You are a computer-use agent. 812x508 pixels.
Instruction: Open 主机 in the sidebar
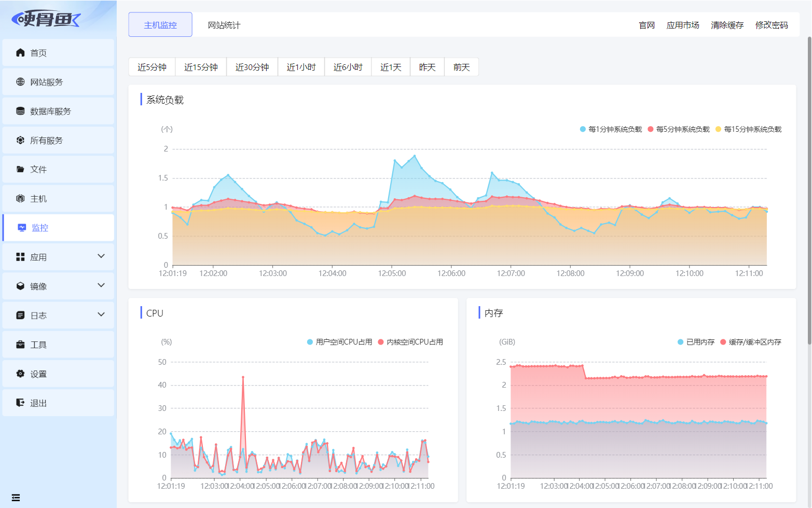[x=58, y=198]
